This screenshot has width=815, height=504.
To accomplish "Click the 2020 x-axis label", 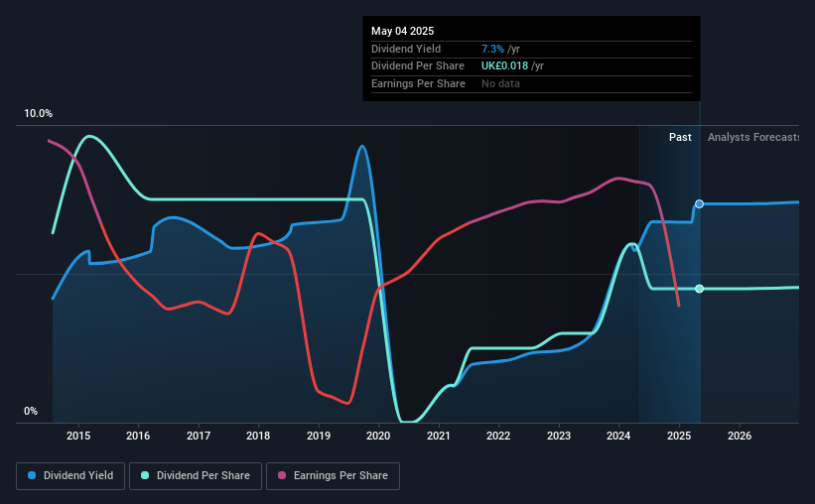I will click(x=378, y=436).
